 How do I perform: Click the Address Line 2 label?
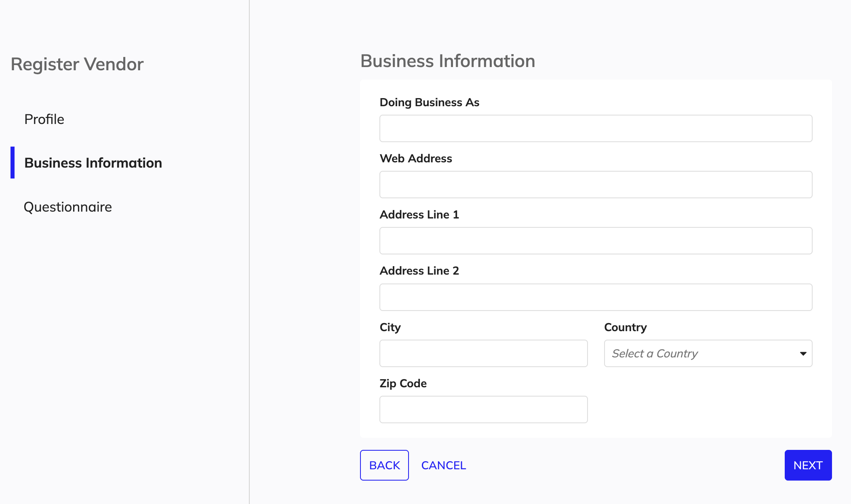419,271
